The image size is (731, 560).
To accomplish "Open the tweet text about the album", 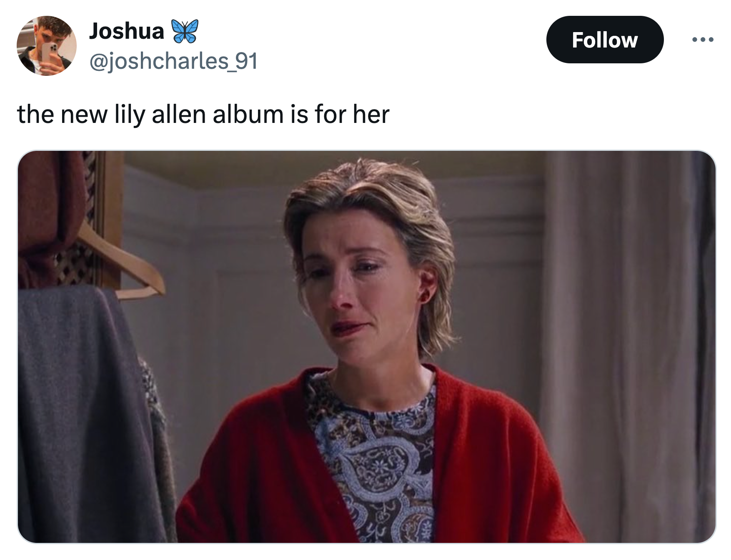I will (x=203, y=115).
